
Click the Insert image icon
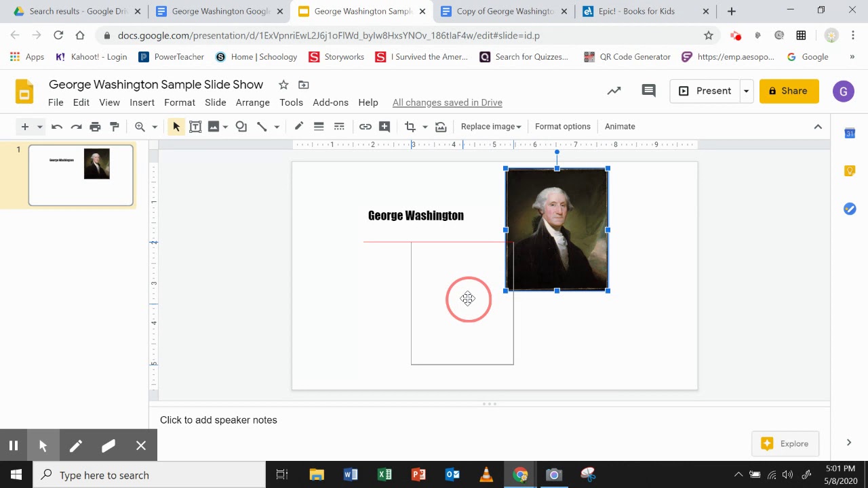pyautogui.click(x=214, y=127)
